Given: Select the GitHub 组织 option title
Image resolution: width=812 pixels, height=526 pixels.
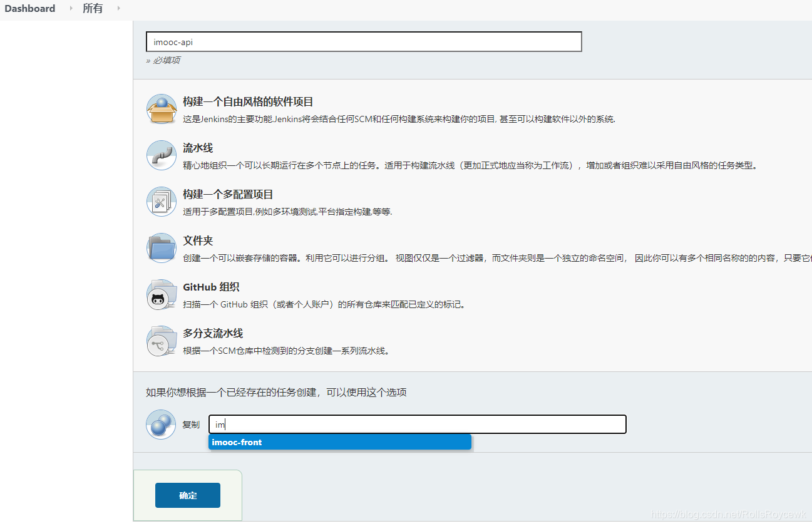Looking at the screenshot, I should tap(211, 287).
